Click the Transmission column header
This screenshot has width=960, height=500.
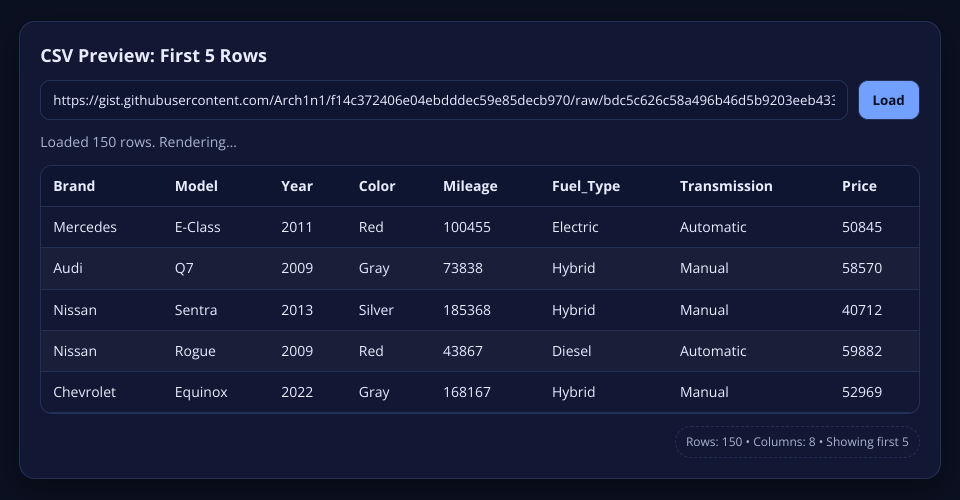click(726, 186)
